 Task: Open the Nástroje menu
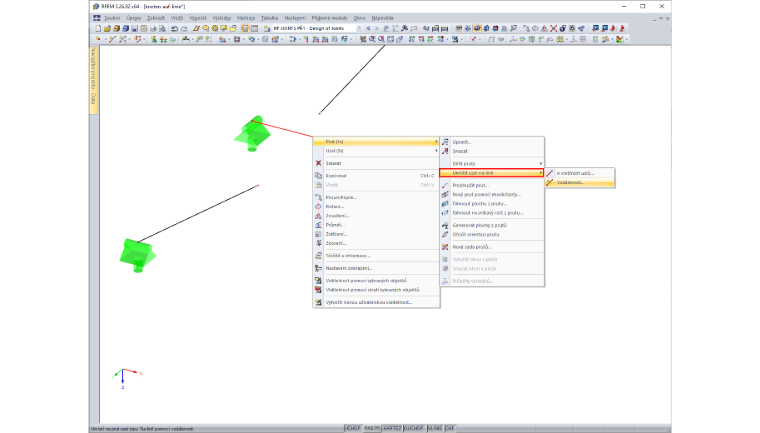pos(246,18)
